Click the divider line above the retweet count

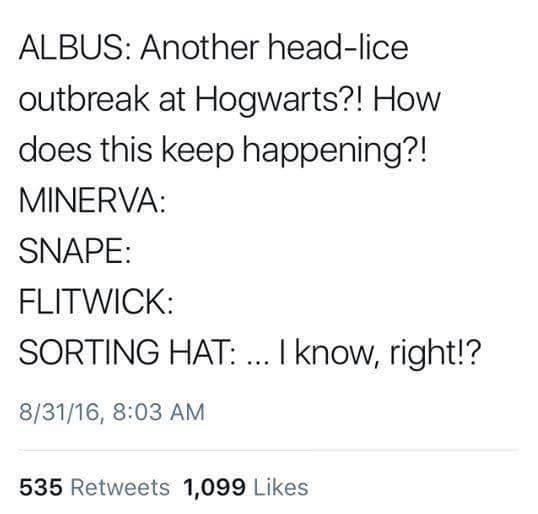point(269,450)
